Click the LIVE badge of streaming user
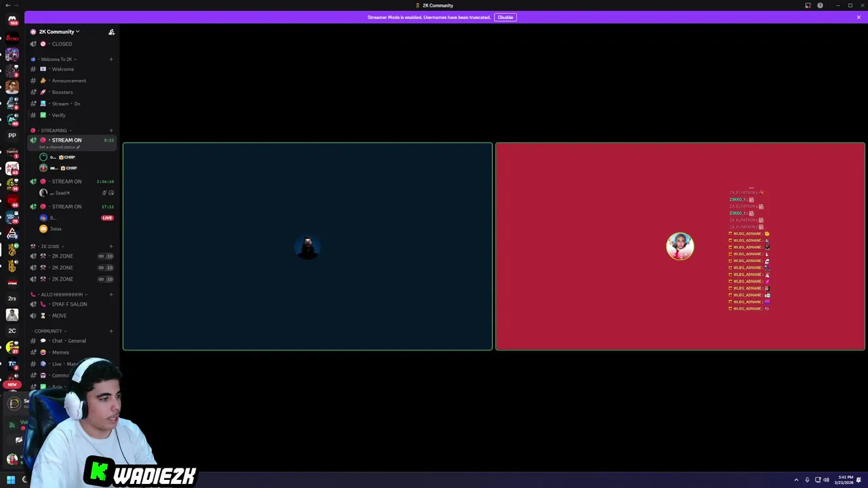The image size is (868, 488). click(107, 218)
